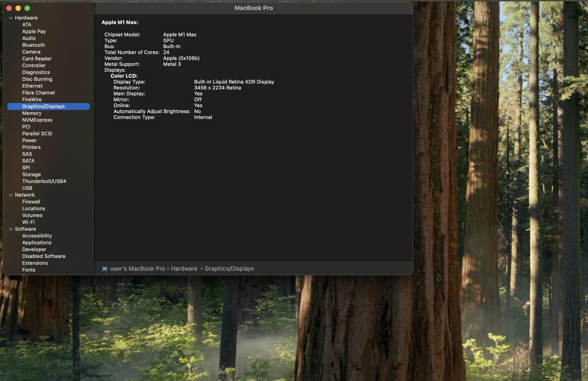Select Applications under Software
The width and height of the screenshot is (588, 381).
point(37,243)
